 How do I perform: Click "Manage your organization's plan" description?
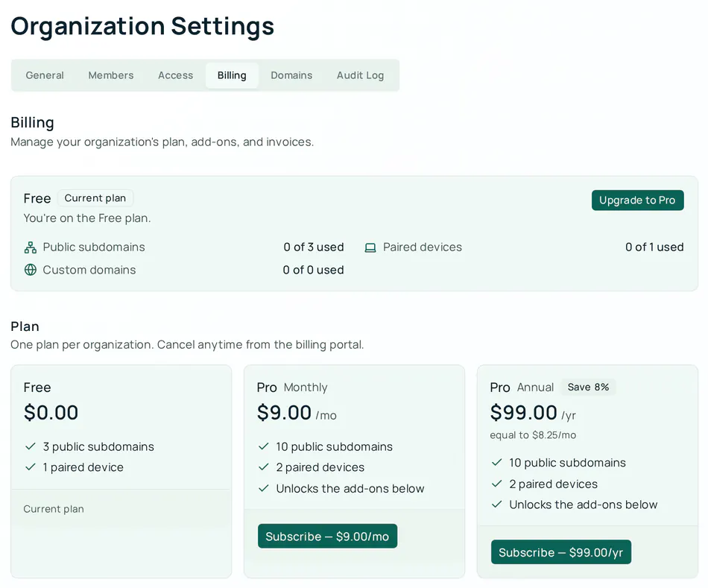point(162,142)
